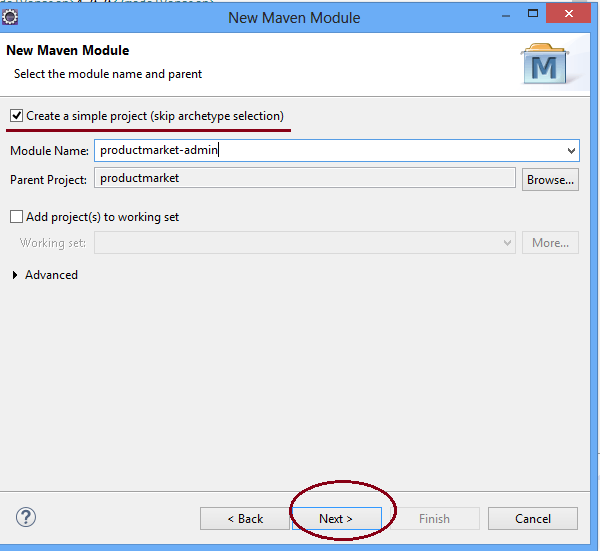Click the < Back button
600x551 pixels.
click(245, 519)
